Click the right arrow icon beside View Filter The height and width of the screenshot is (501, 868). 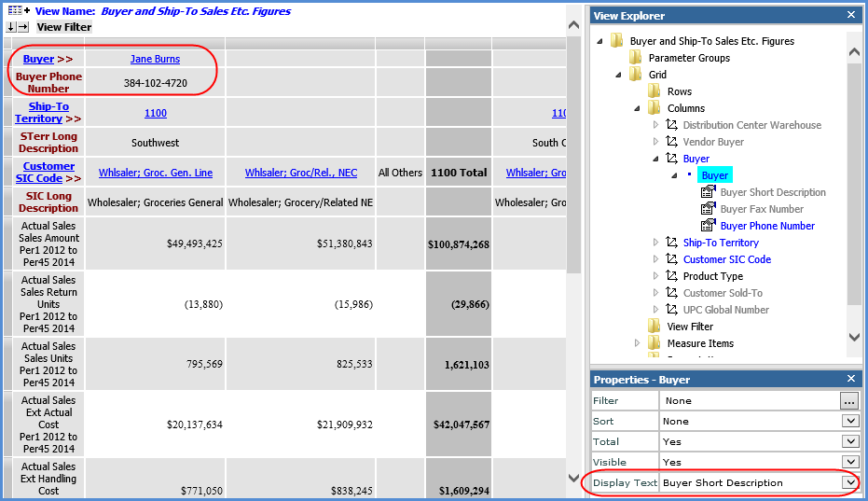(x=23, y=27)
